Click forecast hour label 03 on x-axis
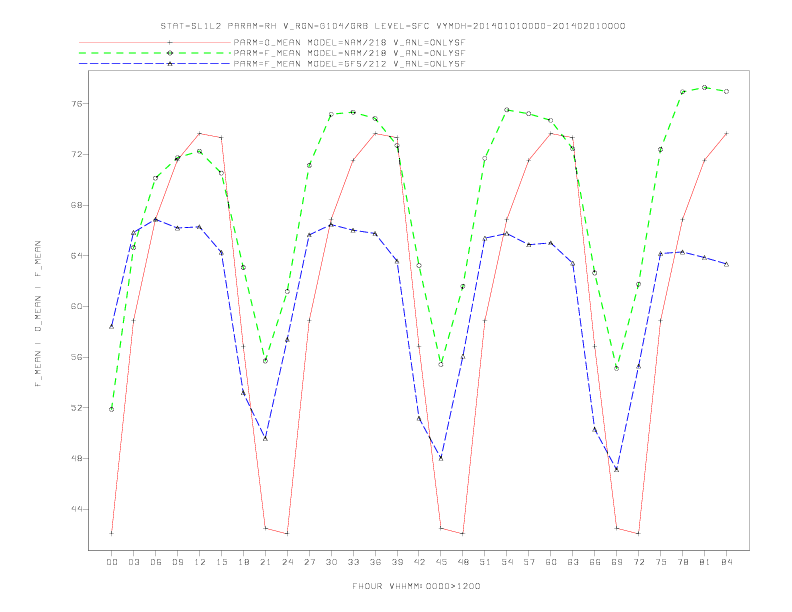This screenshot has width=792, height=612. (133, 562)
